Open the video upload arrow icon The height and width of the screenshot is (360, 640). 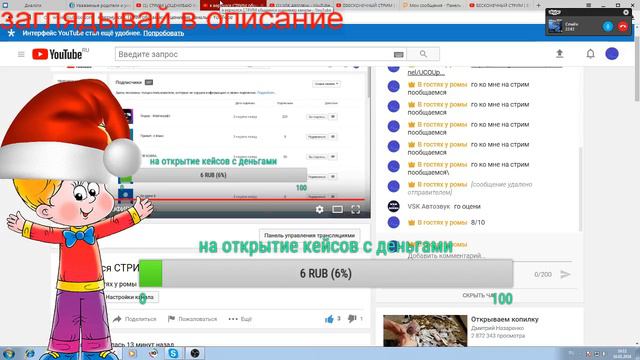pyautogui.click(x=560, y=53)
